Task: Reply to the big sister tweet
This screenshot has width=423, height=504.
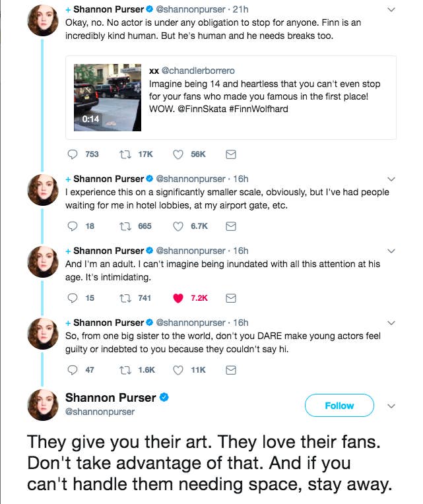Action: coord(73,370)
